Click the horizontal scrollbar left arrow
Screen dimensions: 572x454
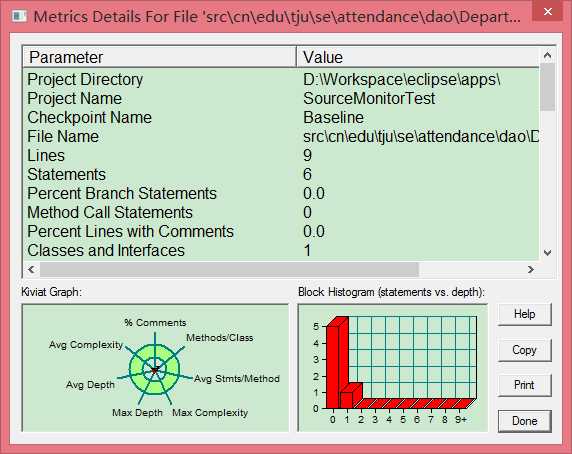[x=31, y=269]
